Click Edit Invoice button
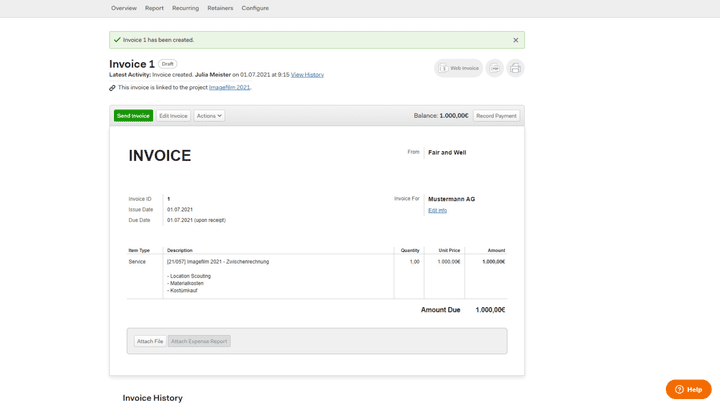This screenshot has width=720, height=405. tap(173, 116)
